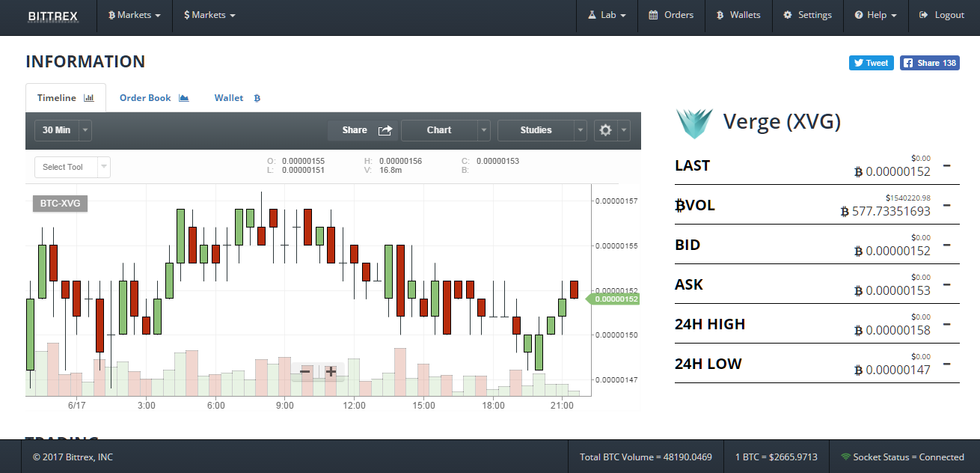This screenshot has height=473, width=980.
Task: Collapse the 24H LOW row minus icon
Action: (947, 364)
